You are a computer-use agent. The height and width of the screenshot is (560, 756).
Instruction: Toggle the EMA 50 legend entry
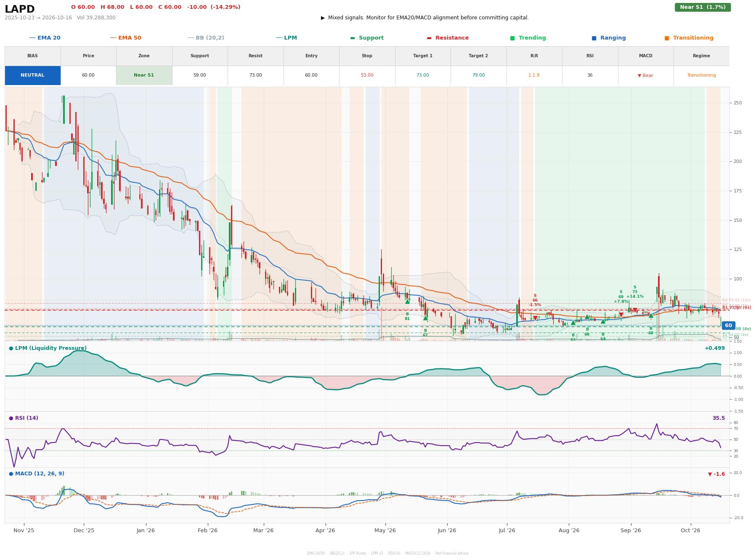point(125,38)
